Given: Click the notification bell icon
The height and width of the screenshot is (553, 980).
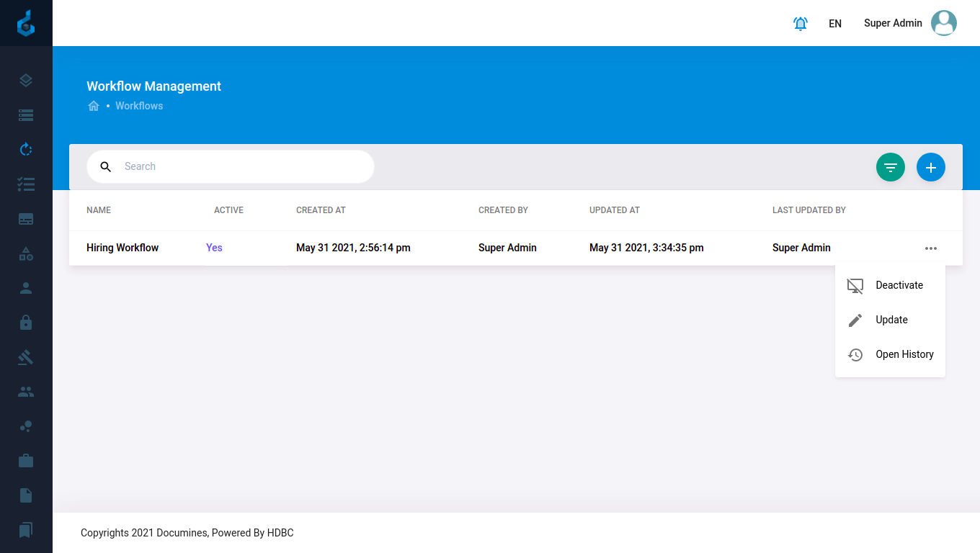Looking at the screenshot, I should pos(800,23).
